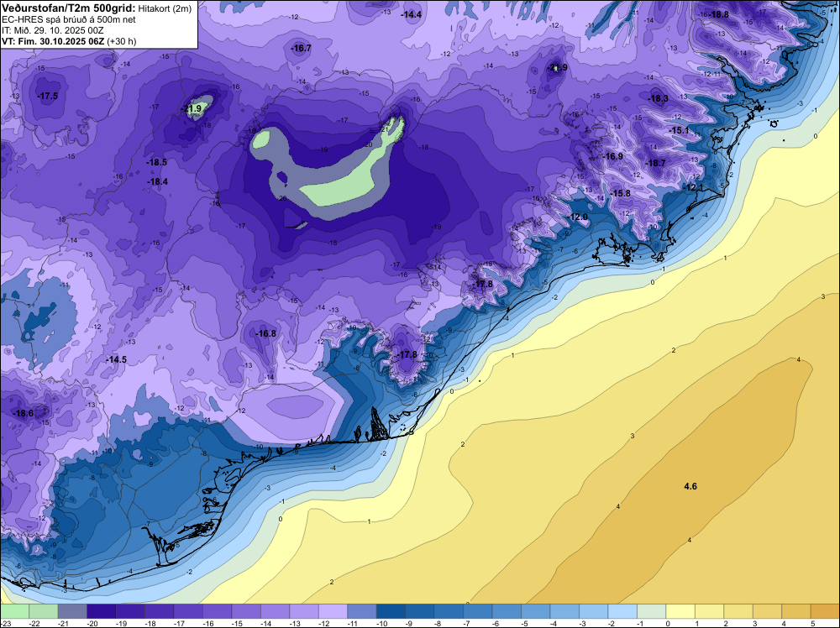Image resolution: width=840 pixels, height=628 pixels.
Task: Pick the legend swatch labeled -14
Action: coord(275,612)
